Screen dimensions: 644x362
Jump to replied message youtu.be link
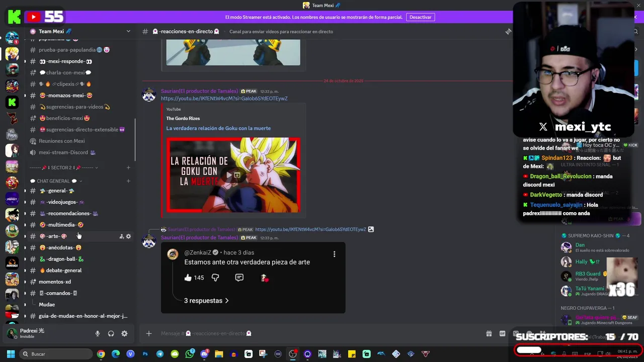click(310, 229)
